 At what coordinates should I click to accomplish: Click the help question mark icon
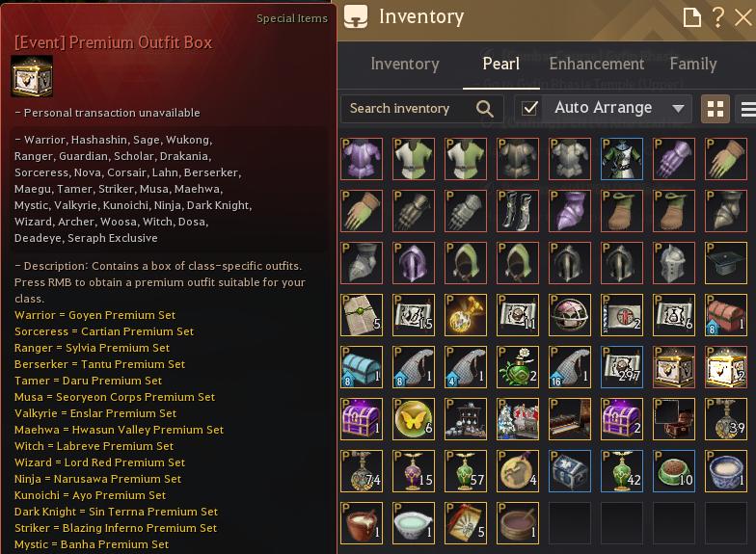point(718,17)
